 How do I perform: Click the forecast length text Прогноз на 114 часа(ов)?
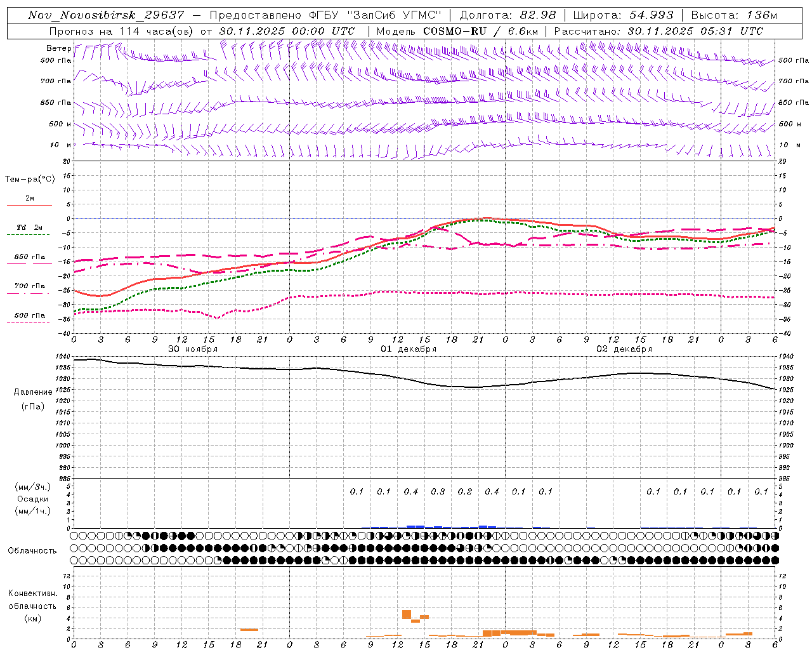[x=122, y=31]
